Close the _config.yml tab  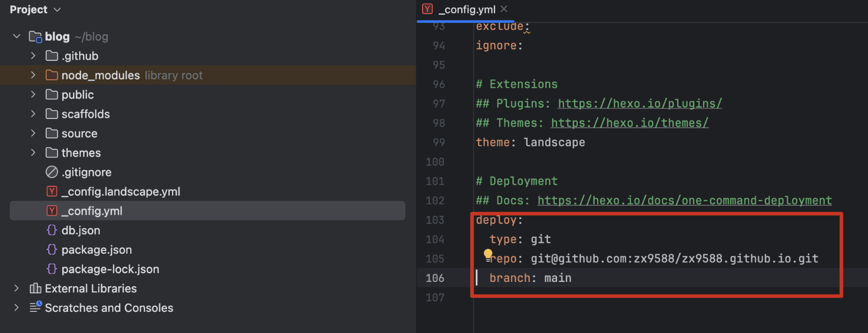pos(504,9)
